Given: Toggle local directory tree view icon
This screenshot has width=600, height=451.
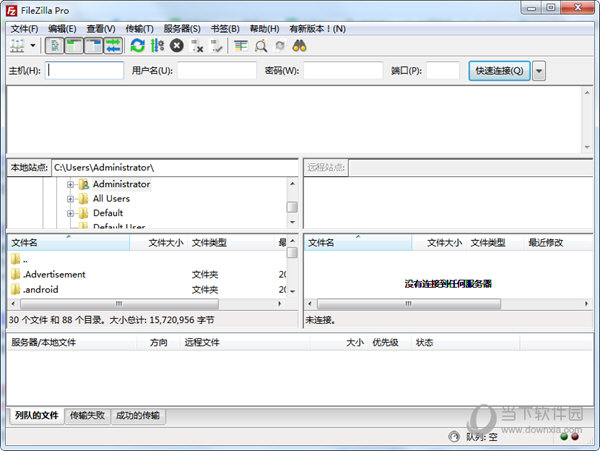Looking at the screenshot, I should [73, 46].
